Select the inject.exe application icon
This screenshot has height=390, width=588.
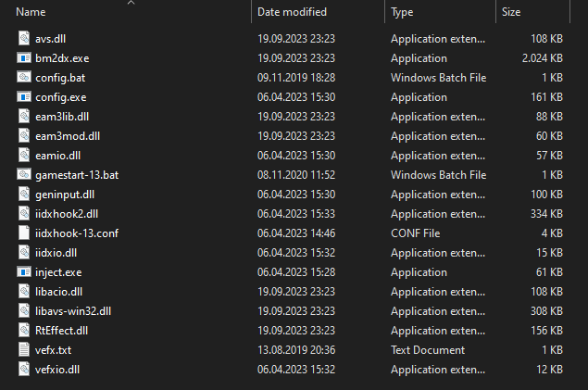coord(25,272)
